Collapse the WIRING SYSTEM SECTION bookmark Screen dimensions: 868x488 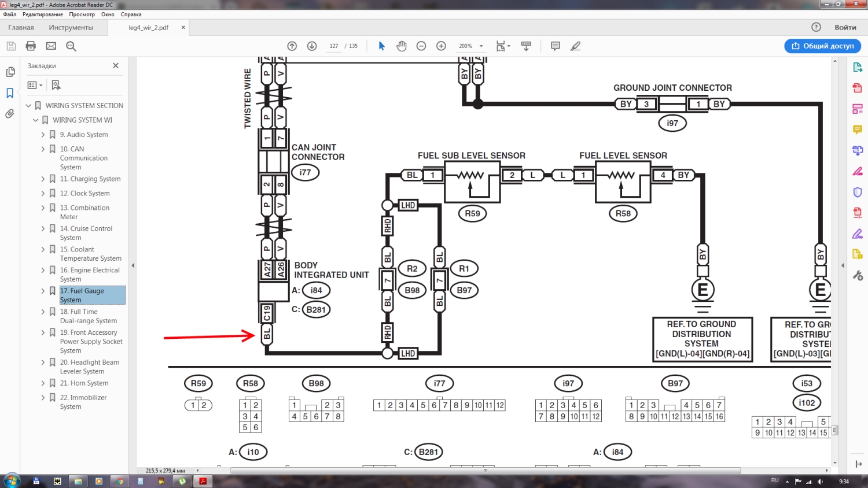point(28,106)
